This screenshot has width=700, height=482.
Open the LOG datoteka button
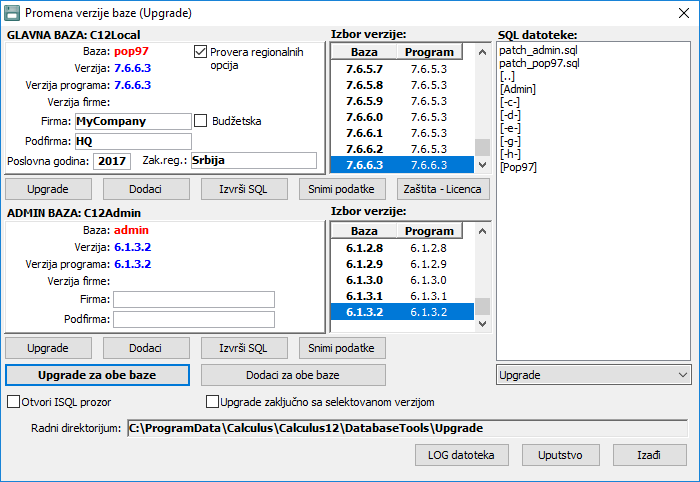click(x=463, y=455)
